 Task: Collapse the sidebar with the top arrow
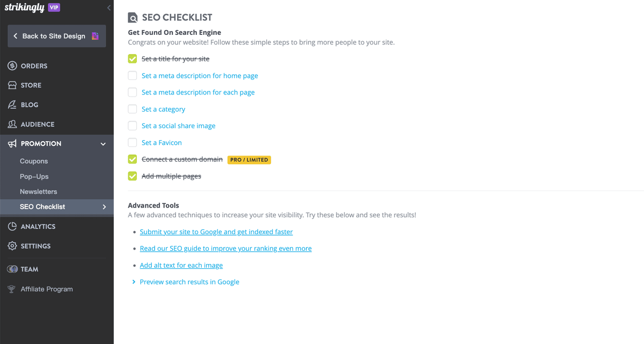point(109,8)
